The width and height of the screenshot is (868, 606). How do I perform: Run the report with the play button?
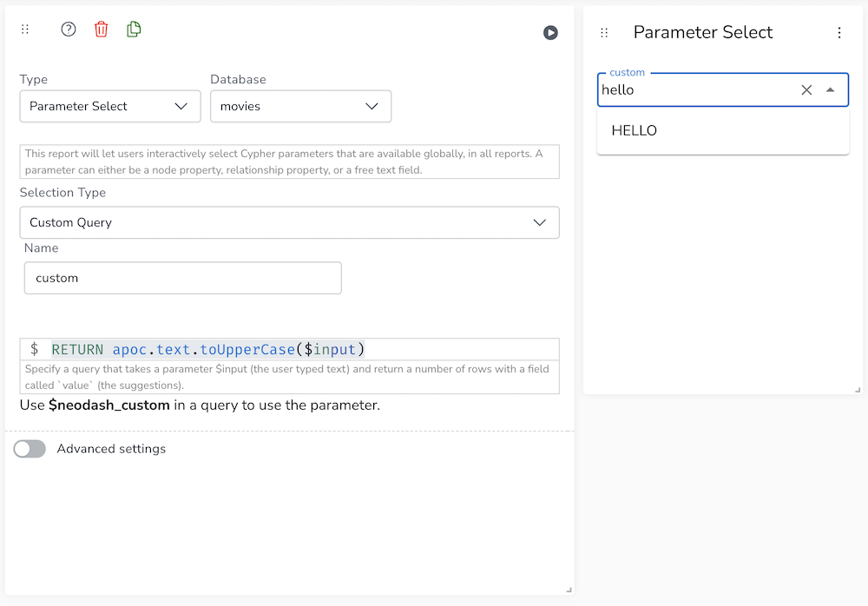click(x=550, y=33)
